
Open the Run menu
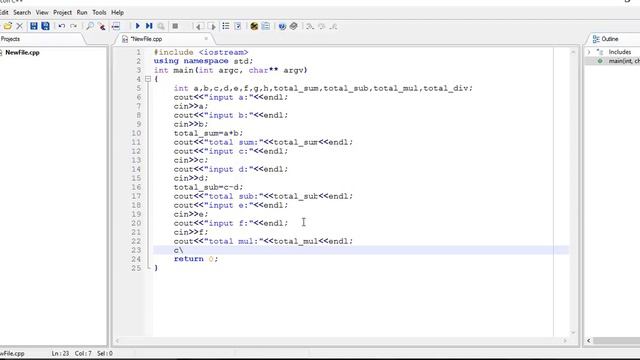82,12
